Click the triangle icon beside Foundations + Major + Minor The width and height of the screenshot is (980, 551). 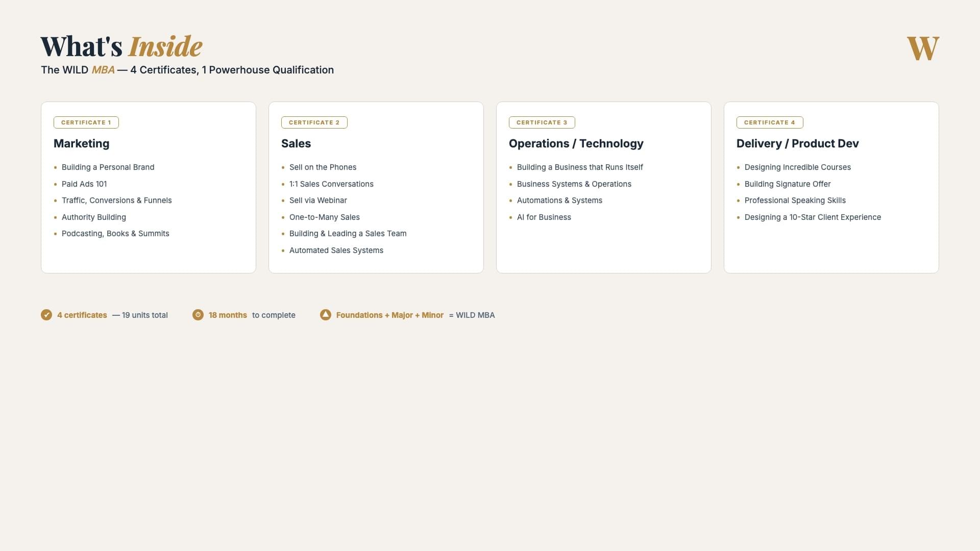tap(326, 315)
